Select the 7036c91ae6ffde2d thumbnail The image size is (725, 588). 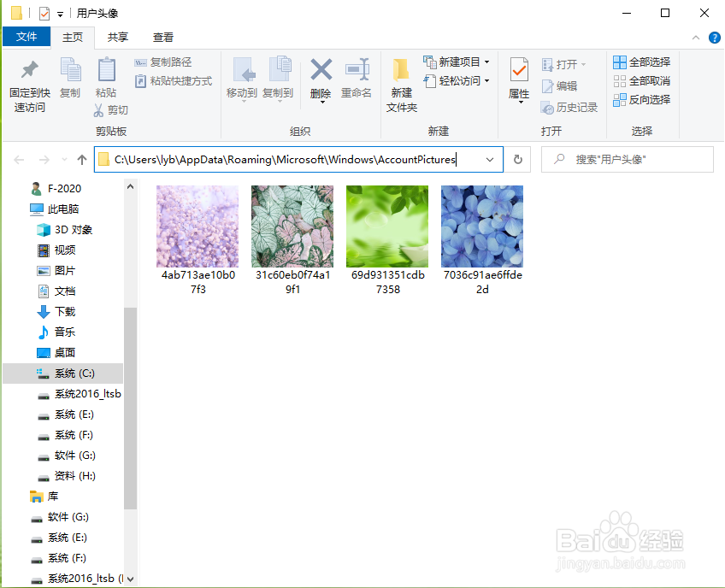click(482, 226)
